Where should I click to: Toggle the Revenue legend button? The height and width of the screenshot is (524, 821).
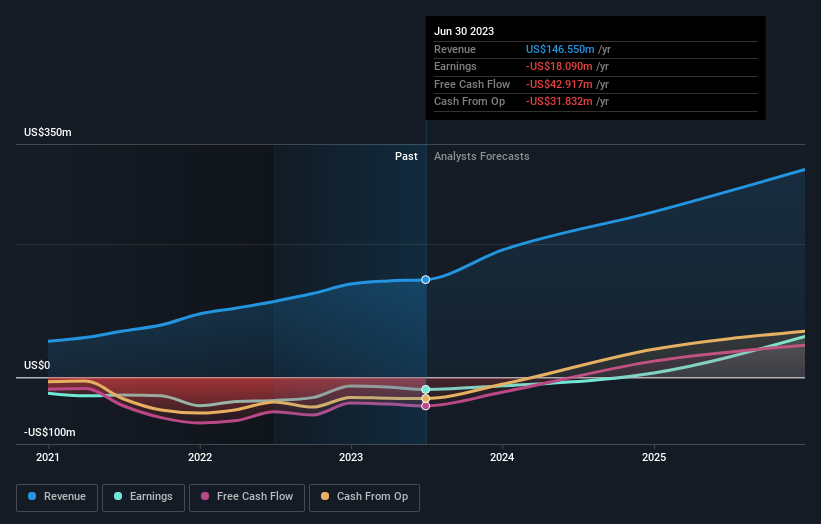point(57,497)
